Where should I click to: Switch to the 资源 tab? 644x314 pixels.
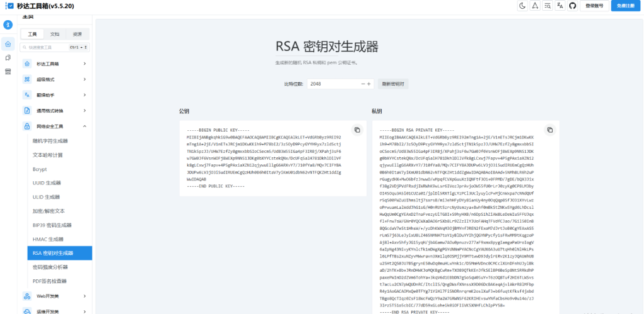[x=77, y=34]
